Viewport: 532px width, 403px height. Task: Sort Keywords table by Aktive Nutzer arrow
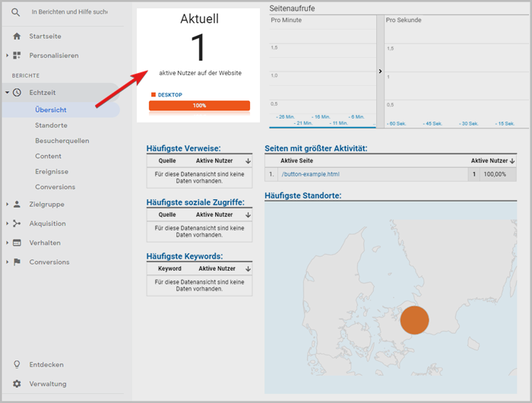pyautogui.click(x=248, y=269)
